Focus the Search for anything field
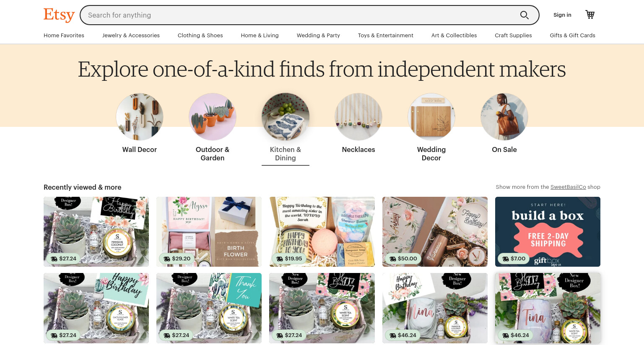This screenshot has height=345, width=644. click(300, 15)
